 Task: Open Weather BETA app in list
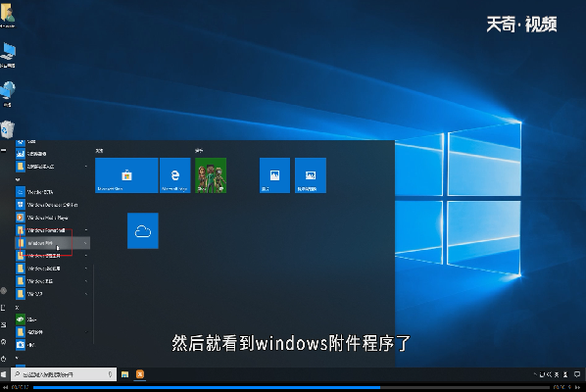52,192
